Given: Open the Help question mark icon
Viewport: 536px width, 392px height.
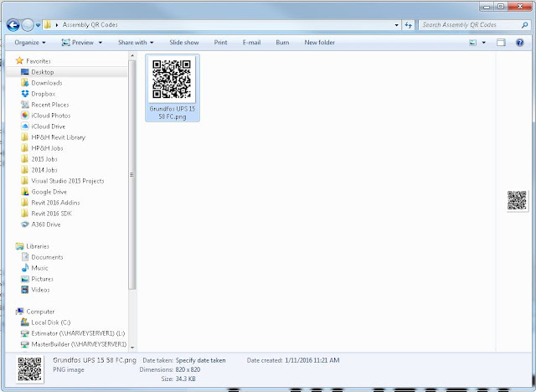Looking at the screenshot, I should click(519, 43).
